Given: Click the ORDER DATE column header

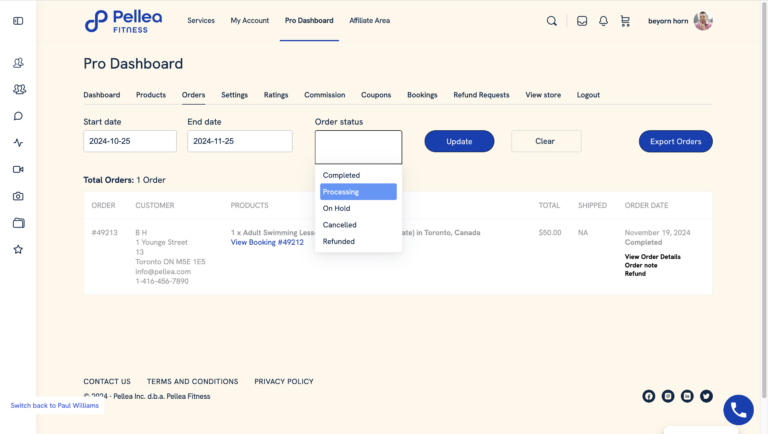Looking at the screenshot, I should click(646, 205).
